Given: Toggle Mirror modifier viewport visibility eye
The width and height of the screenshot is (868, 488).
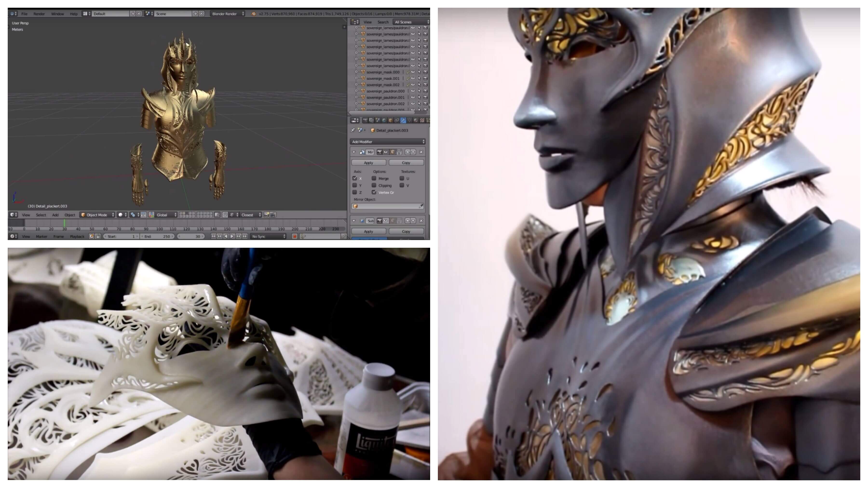Looking at the screenshot, I should click(x=386, y=152).
